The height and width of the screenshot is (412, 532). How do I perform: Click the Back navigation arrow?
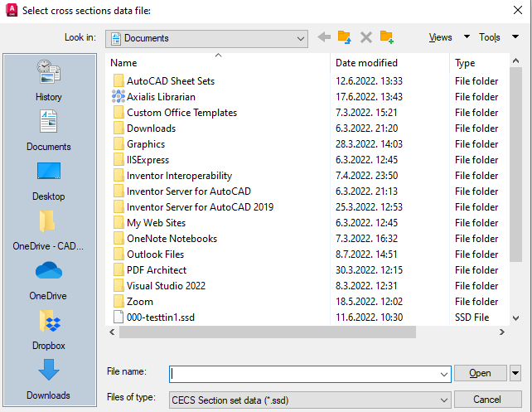[324, 37]
